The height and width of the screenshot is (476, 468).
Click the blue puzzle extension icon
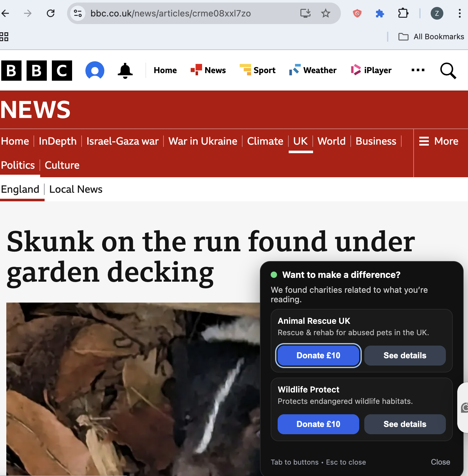coord(380,13)
